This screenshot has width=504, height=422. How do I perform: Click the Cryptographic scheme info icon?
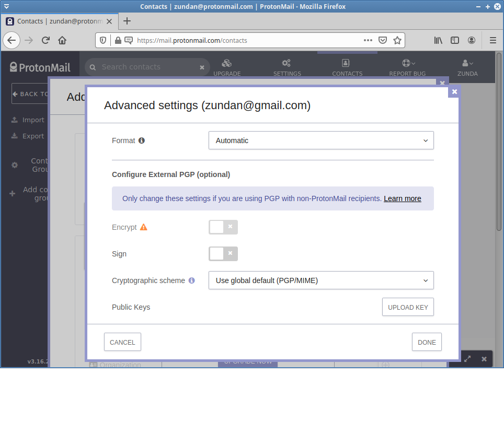point(191,280)
